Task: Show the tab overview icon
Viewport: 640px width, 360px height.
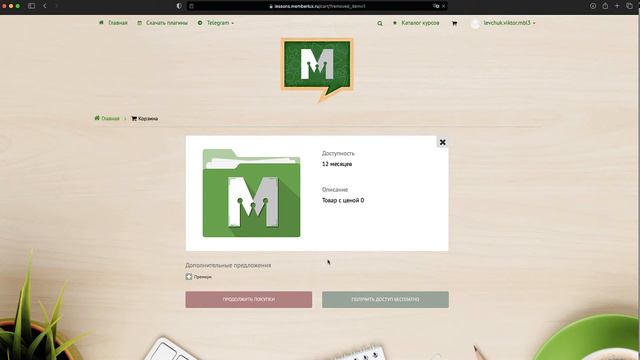Action: pyautogui.click(x=629, y=6)
